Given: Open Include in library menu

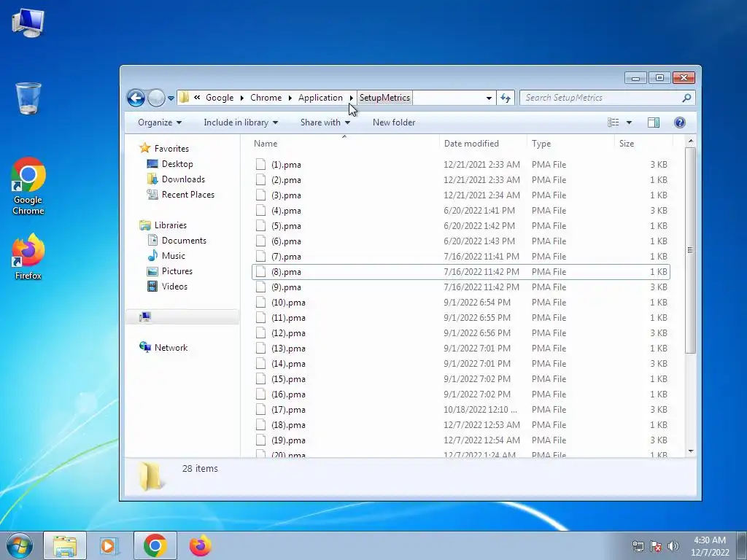Looking at the screenshot, I should pos(241,122).
